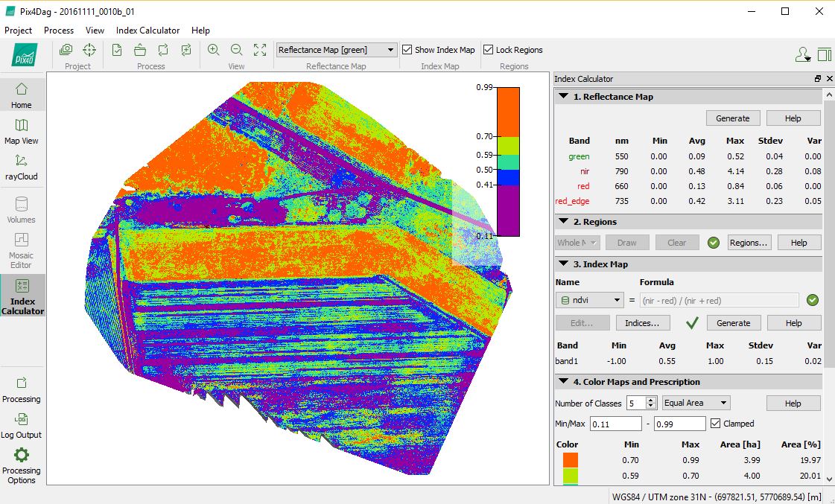The width and height of the screenshot is (835, 504).
Task: Open the Project menu
Action: (x=18, y=31)
